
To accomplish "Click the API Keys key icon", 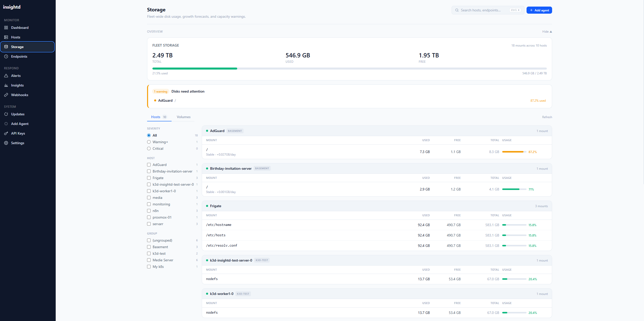I will click(6, 133).
